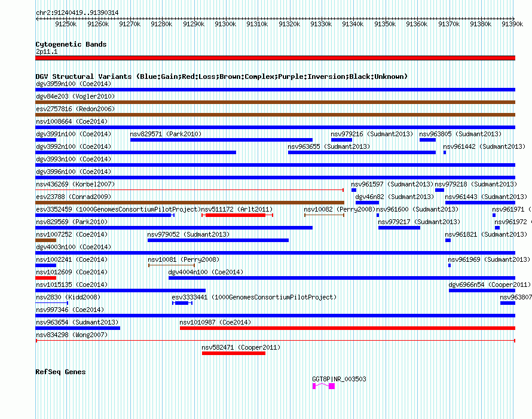The height and width of the screenshot is (419, 532).
Task: Click the magenta GGT8P gene glyph
Action: [x=323, y=386]
